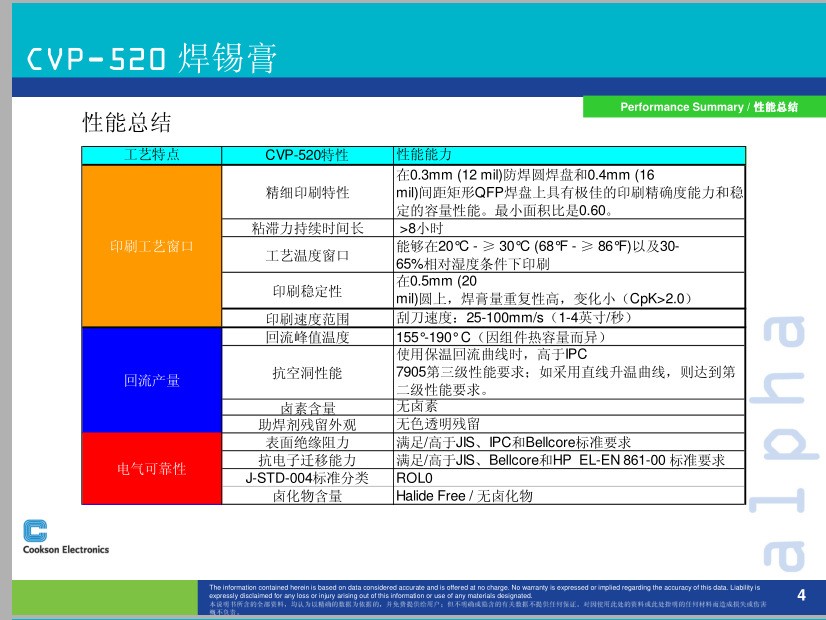Viewport: 826px width, 620px height.
Task: Click the description starting "在0.3mm (12 mil)防焊圆焊盘"
Action: pyautogui.click(x=569, y=192)
